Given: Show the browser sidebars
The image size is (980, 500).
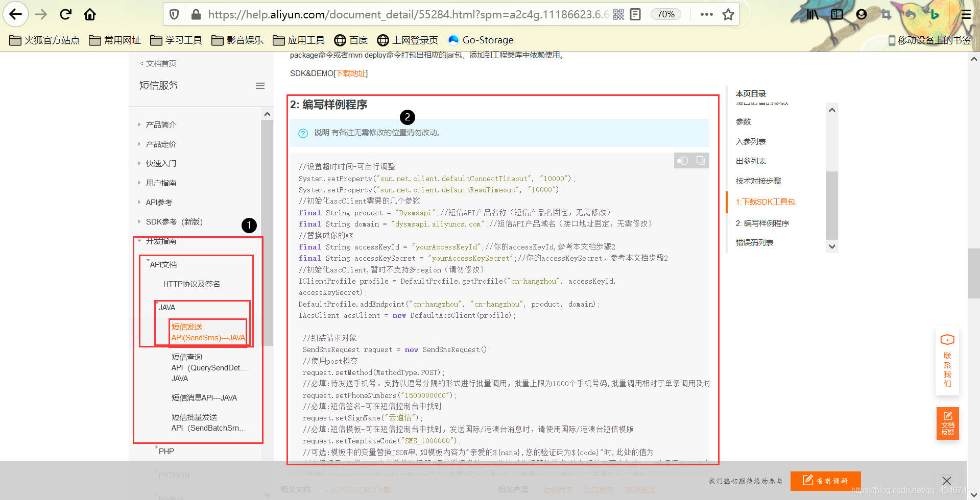Looking at the screenshot, I should [x=837, y=14].
